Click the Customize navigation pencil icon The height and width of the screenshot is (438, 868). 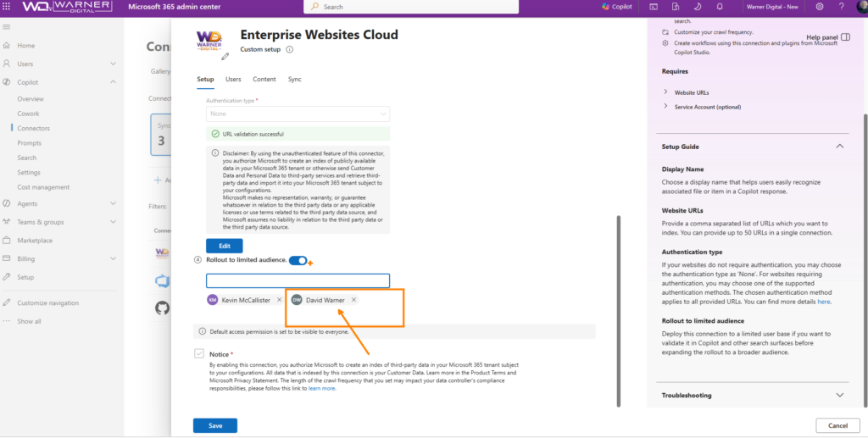(x=7, y=302)
